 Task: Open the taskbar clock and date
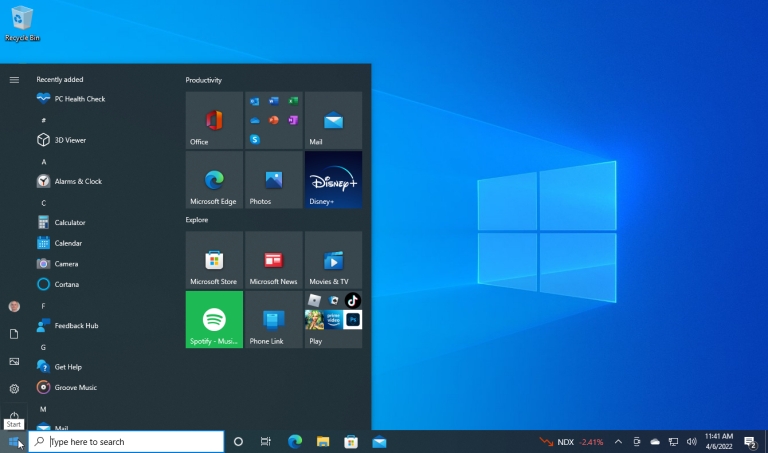(719, 441)
